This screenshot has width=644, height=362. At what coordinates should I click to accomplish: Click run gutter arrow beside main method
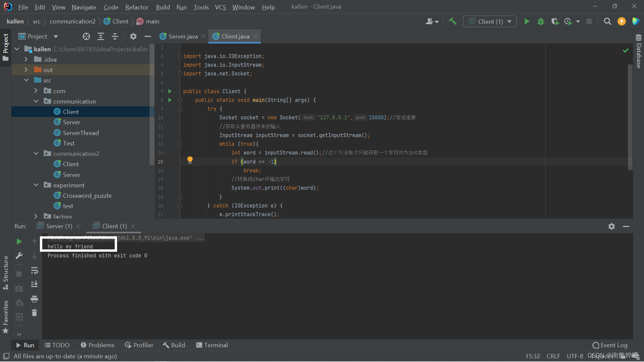(170, 100)
